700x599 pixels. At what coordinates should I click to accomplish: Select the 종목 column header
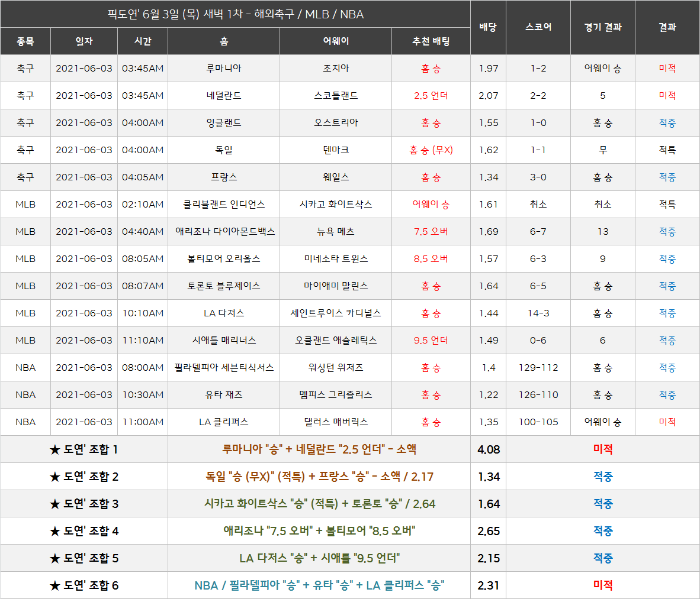tap(25, 41)
